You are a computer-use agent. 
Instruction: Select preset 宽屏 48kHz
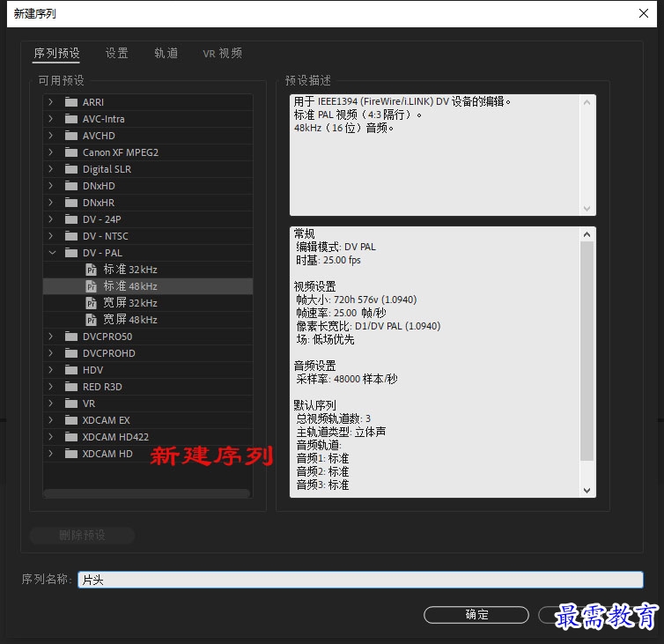tap(148, 320)
